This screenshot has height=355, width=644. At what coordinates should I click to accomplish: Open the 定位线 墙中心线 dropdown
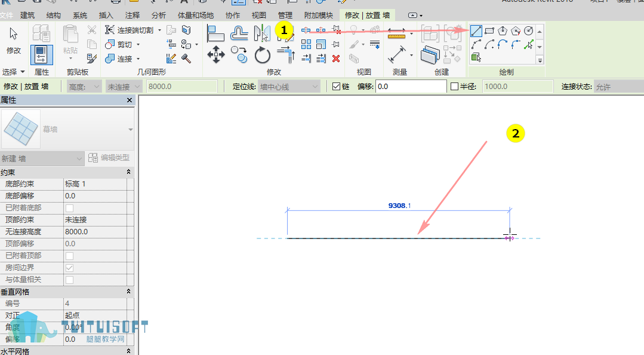tap(289, 87)
